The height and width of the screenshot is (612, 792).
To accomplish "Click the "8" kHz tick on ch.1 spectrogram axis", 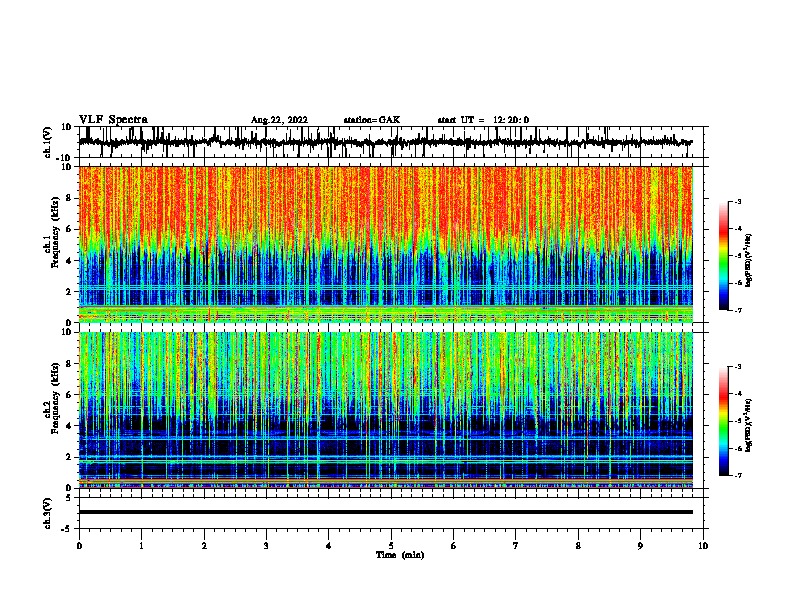I will 69,198.
